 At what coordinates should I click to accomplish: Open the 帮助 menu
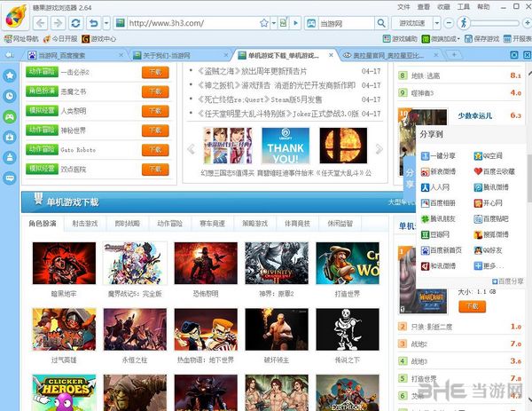click(483, 7)
